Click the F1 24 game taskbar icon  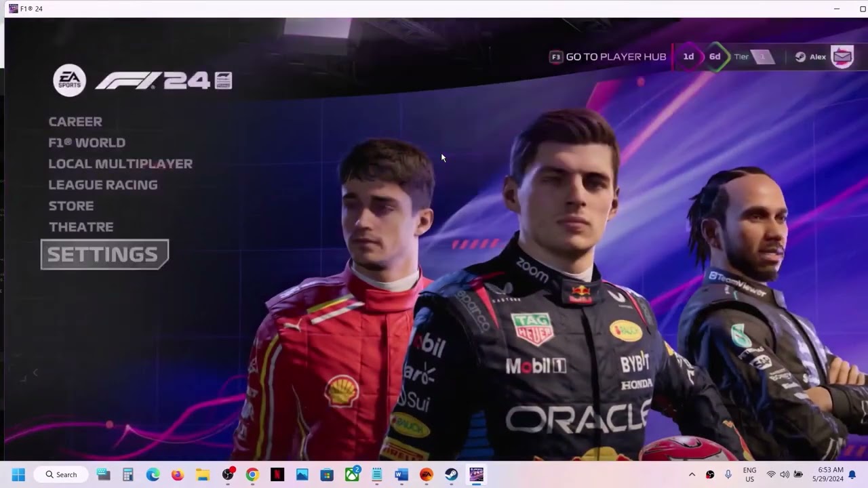pos(477,474)
